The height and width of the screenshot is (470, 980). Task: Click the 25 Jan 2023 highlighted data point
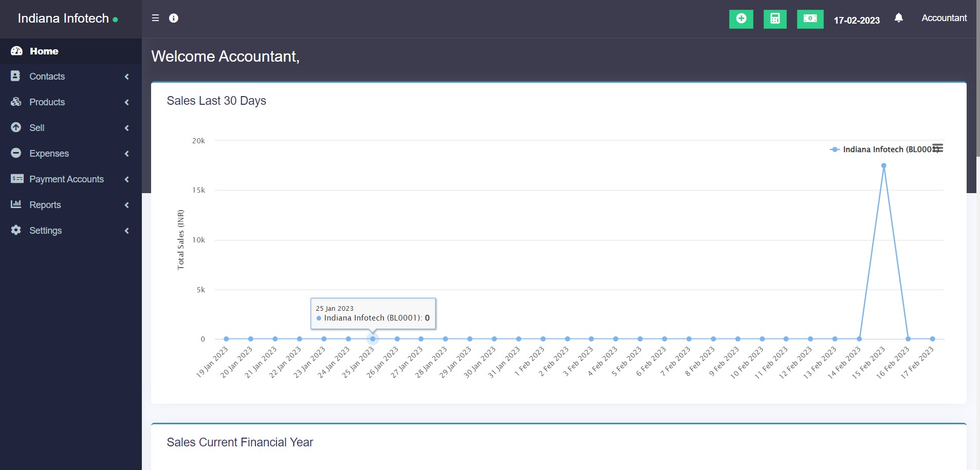tap(373, 339)
